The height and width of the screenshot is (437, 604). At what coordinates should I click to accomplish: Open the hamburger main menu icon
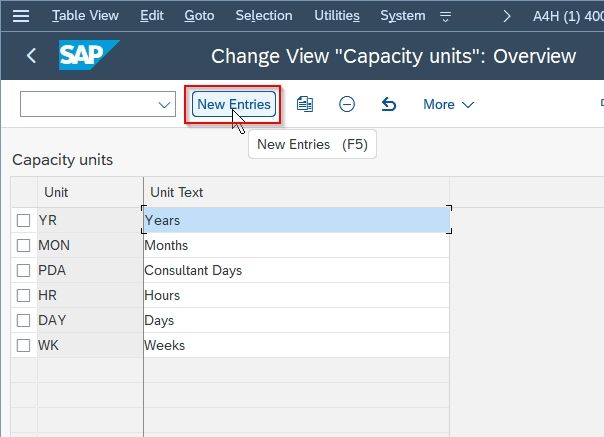pyautogui.click(x=21, y=16)
